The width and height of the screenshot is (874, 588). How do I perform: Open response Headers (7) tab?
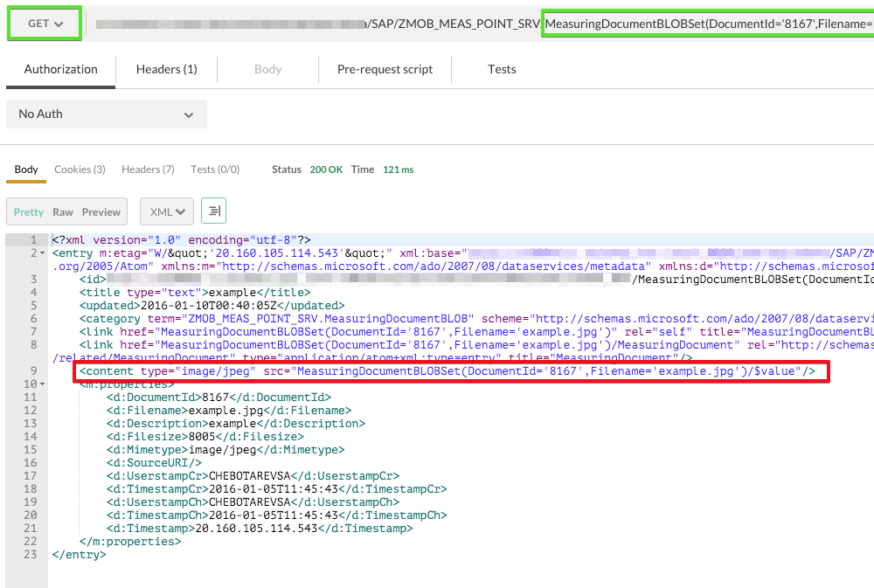148,169
